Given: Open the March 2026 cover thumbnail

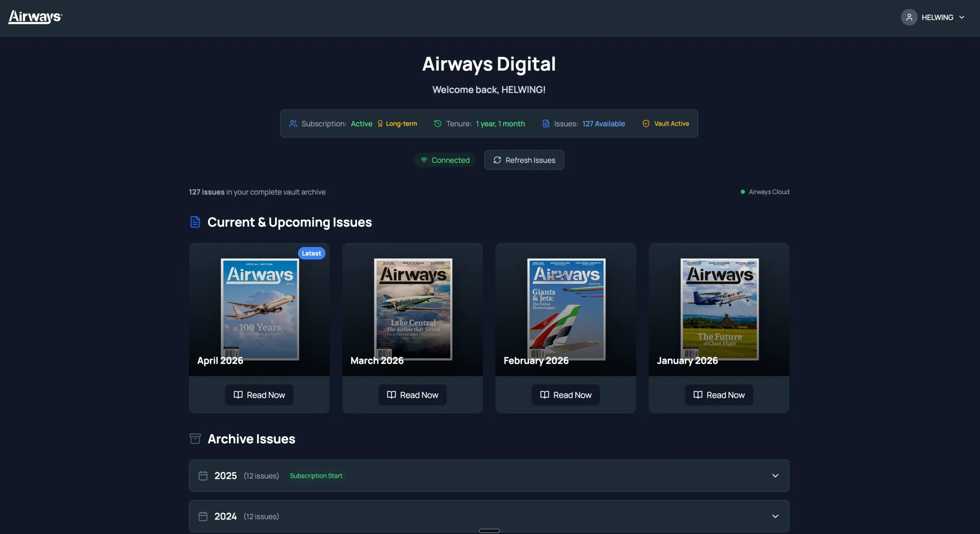Looking at the screenshot, I should coord(413,309).
